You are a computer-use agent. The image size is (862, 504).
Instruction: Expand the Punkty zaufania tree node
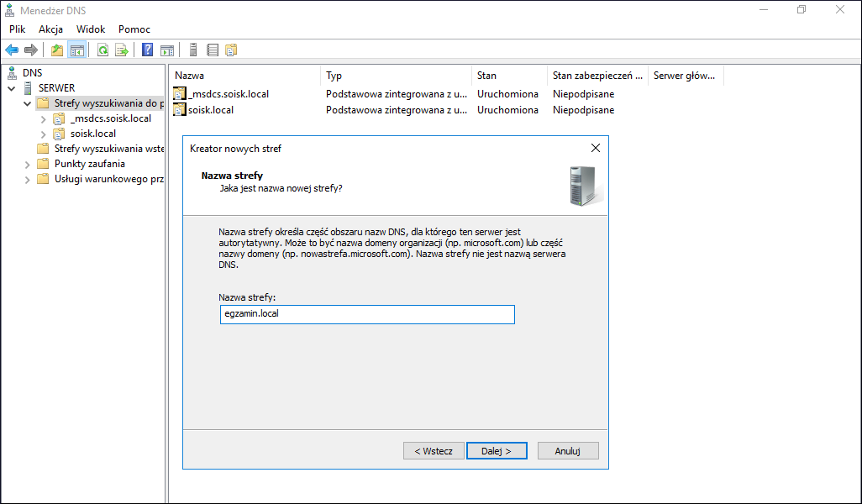[28, 164]
